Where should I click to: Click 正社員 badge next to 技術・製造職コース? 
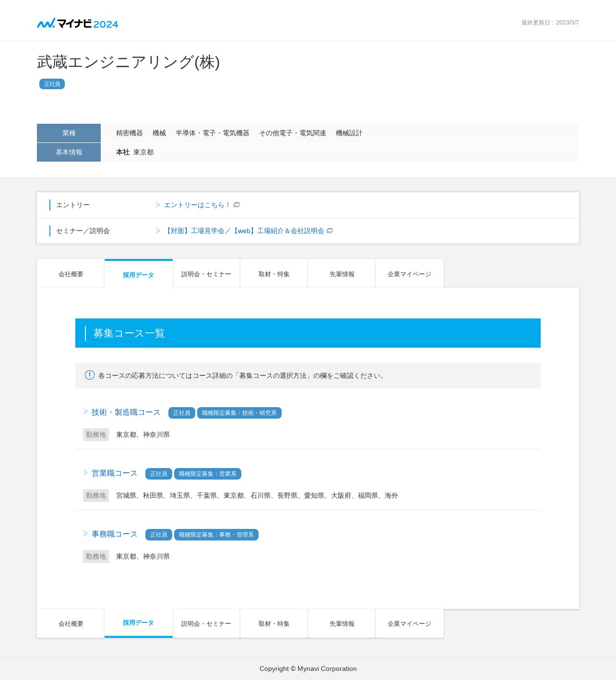(x=182, y=413)
